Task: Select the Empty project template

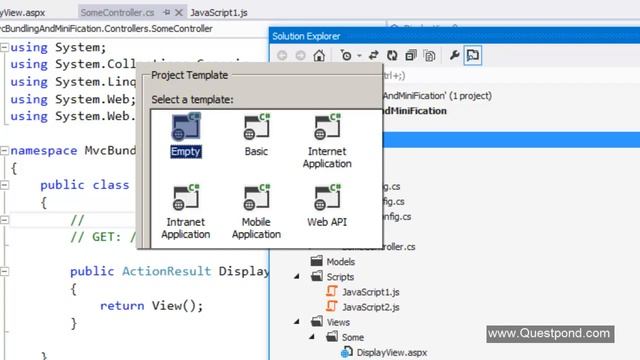Action: 186,136
